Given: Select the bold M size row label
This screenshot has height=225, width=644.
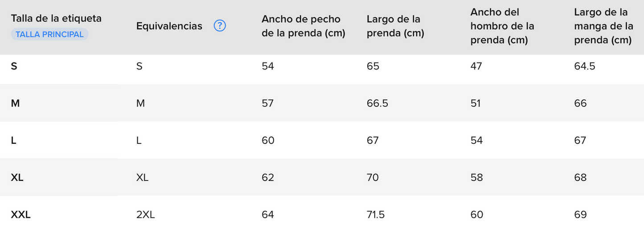Looking at the screenshot, I should pos(15,103).
